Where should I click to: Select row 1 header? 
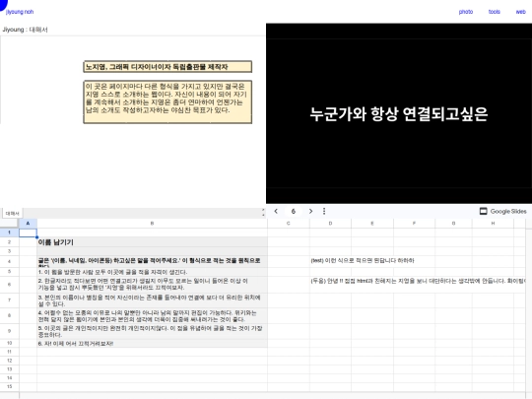click(x=9, y=233)
